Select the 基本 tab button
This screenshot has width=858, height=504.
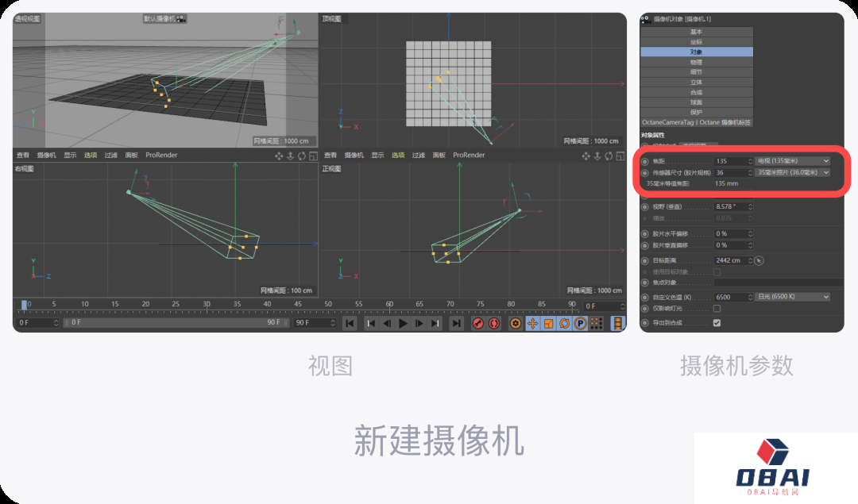click(696, 32)
